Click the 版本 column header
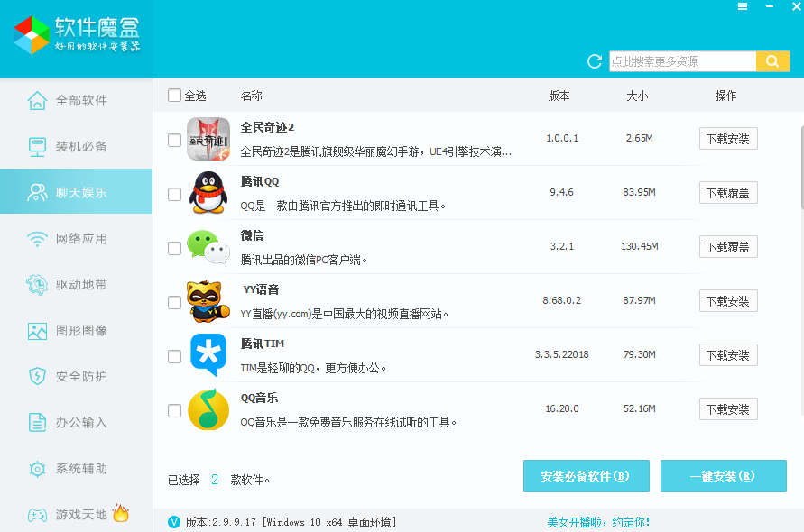The width and height of the screenshot is (804, 532). (559, 96)
